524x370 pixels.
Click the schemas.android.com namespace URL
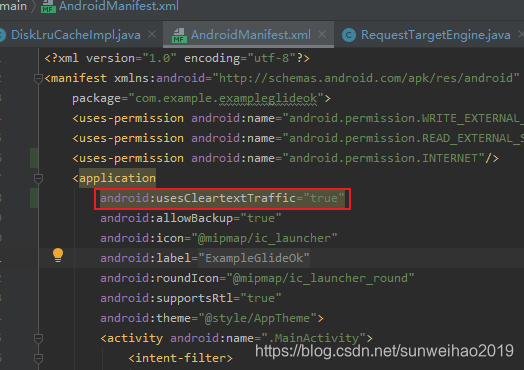click(x=366, y=78)
